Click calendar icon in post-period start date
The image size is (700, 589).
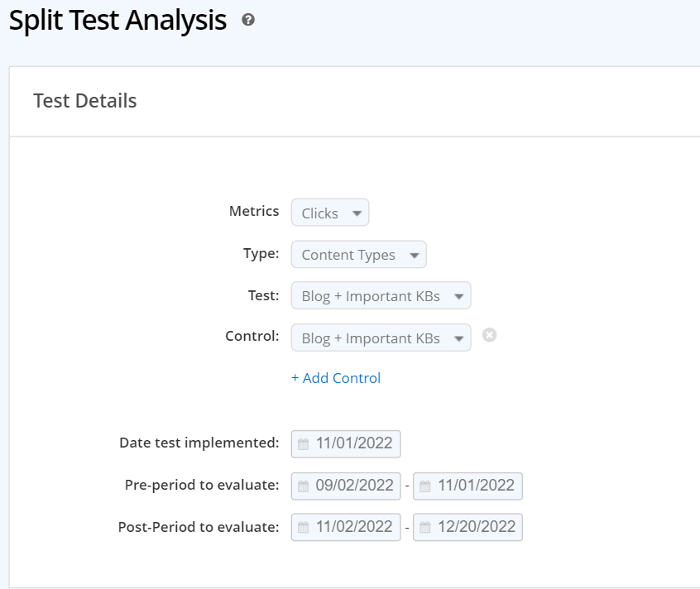304,527
